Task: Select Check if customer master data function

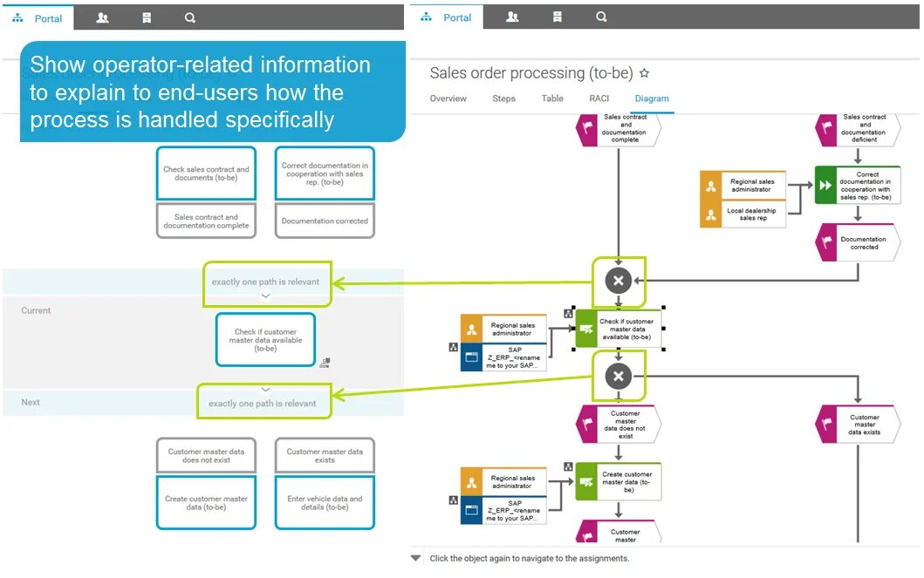Action: click(619, 329)
